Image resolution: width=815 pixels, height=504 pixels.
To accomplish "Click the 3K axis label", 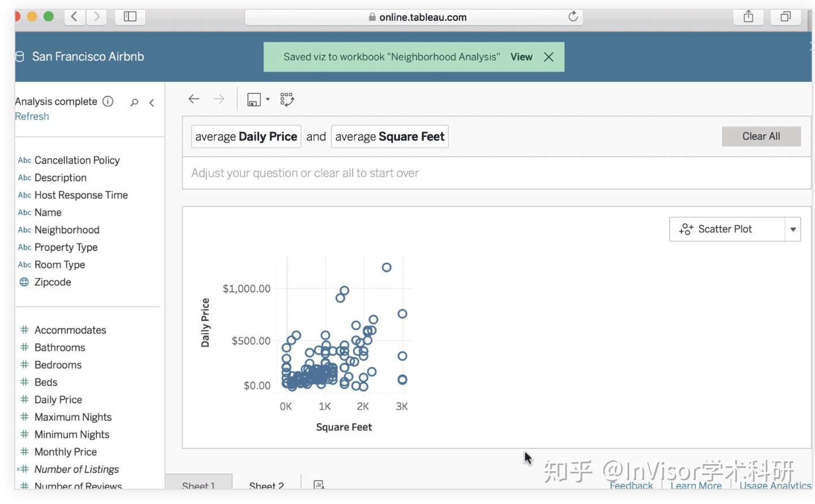I will pyautogui.click(x=402, y=406).
